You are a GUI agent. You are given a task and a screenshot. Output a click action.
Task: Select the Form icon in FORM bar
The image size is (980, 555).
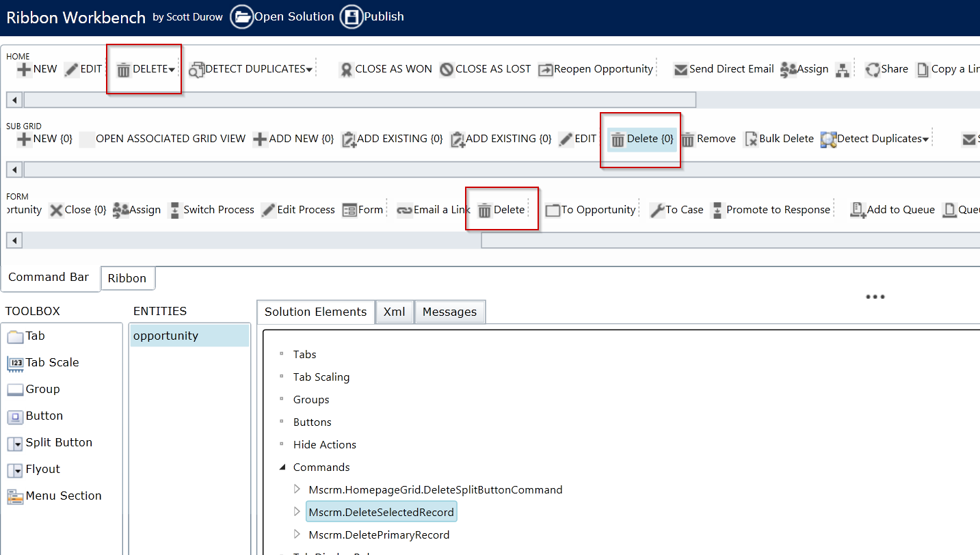pyautogui.click(x=349, y=211)
